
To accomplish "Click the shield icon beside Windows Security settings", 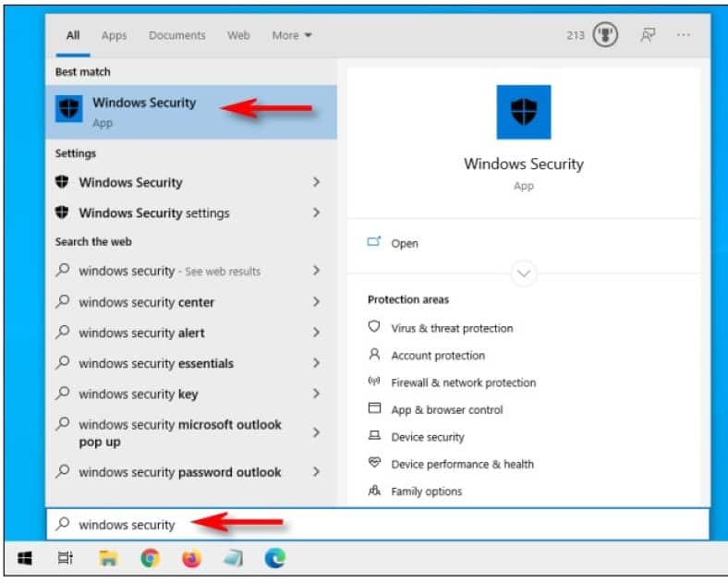I will (x=62, y=213).
